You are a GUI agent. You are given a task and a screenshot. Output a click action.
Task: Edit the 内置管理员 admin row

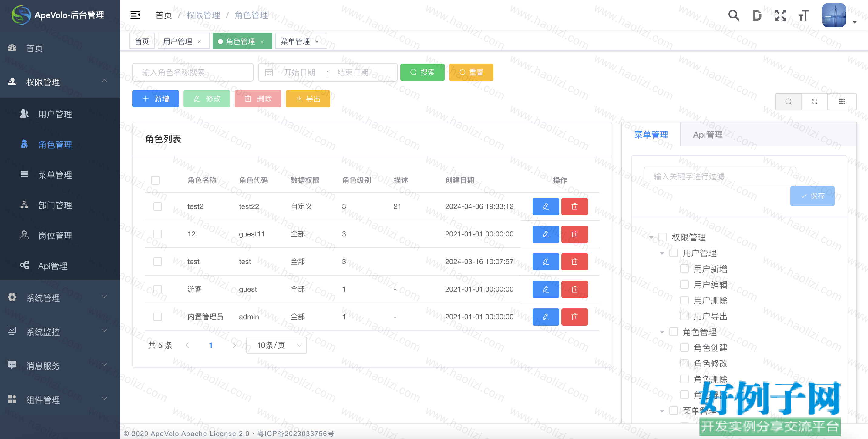coord(546,317)
